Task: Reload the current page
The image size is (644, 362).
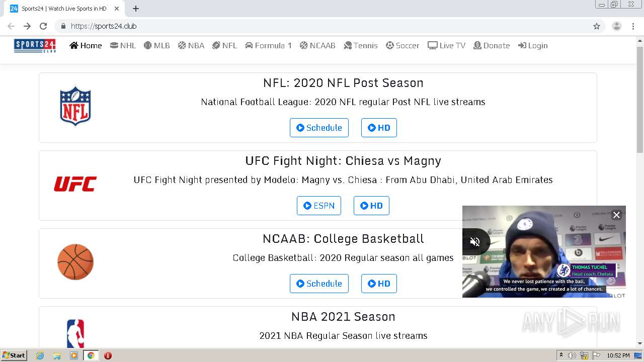Action: click(43, 26)
